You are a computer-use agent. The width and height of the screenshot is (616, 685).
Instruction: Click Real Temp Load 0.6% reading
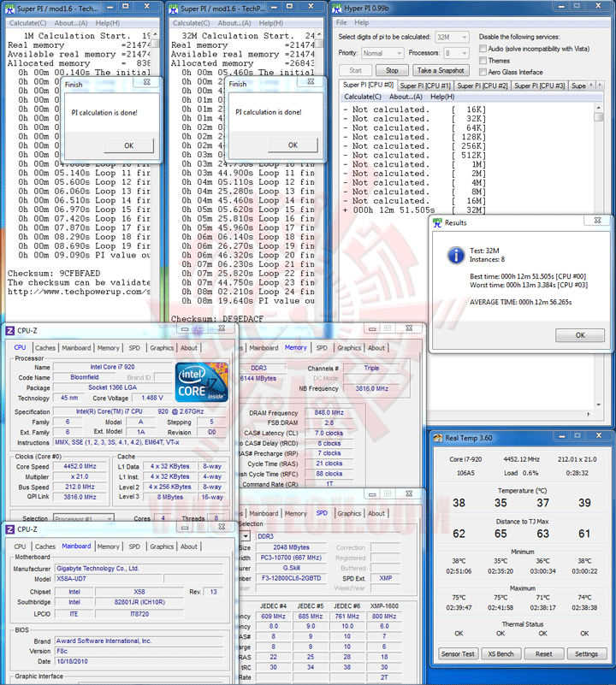pyautogui.click(x=521, y=473)
